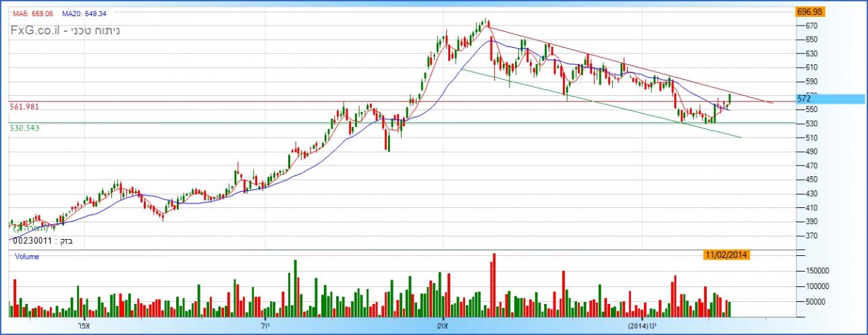Select the tallest red volume bar
This screenshot has width=868, height=335.
(494, 284)
